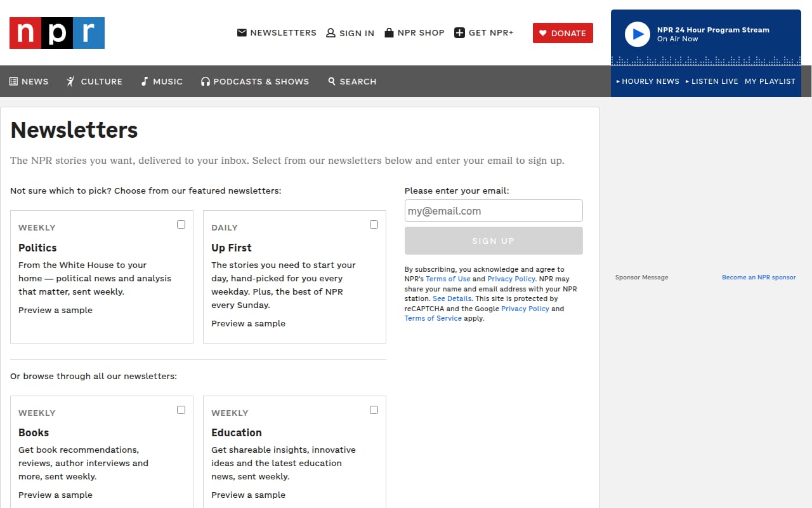Open the Terms of Use link
This screenshot has height=508, width=812.
click(x=448, y=279)
